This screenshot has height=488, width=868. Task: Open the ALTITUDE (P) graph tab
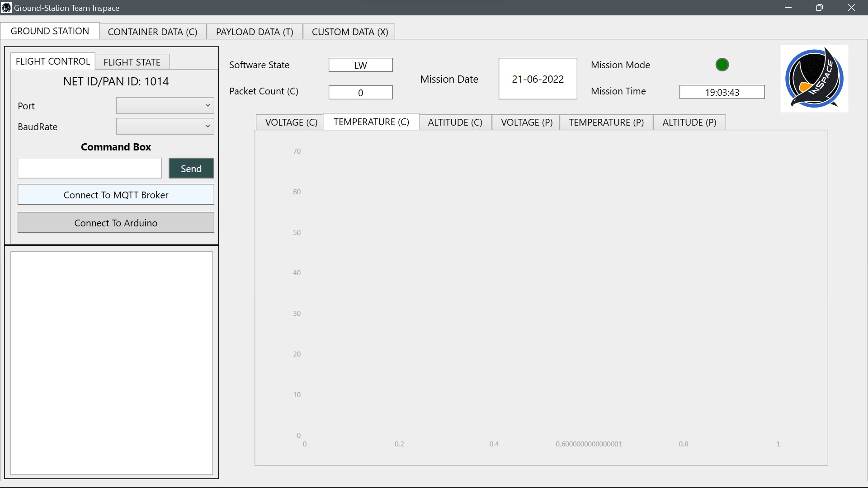click(x=689, y=122)
